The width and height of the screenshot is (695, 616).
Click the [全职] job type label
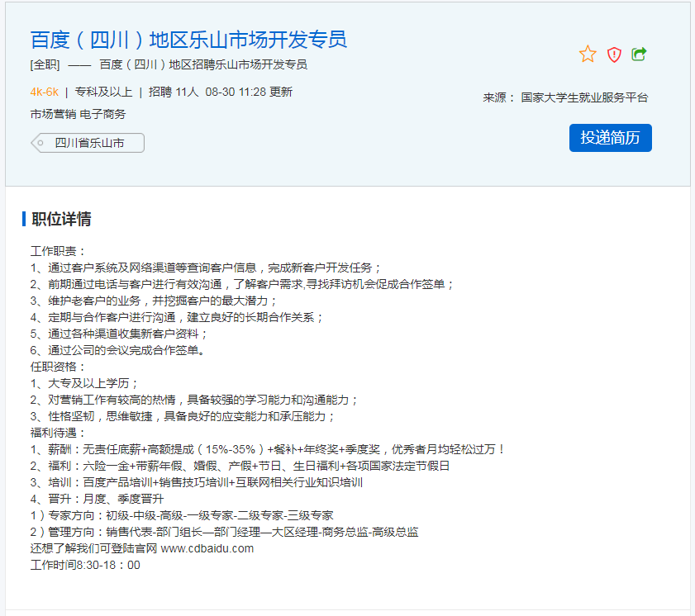click(45, 64)
